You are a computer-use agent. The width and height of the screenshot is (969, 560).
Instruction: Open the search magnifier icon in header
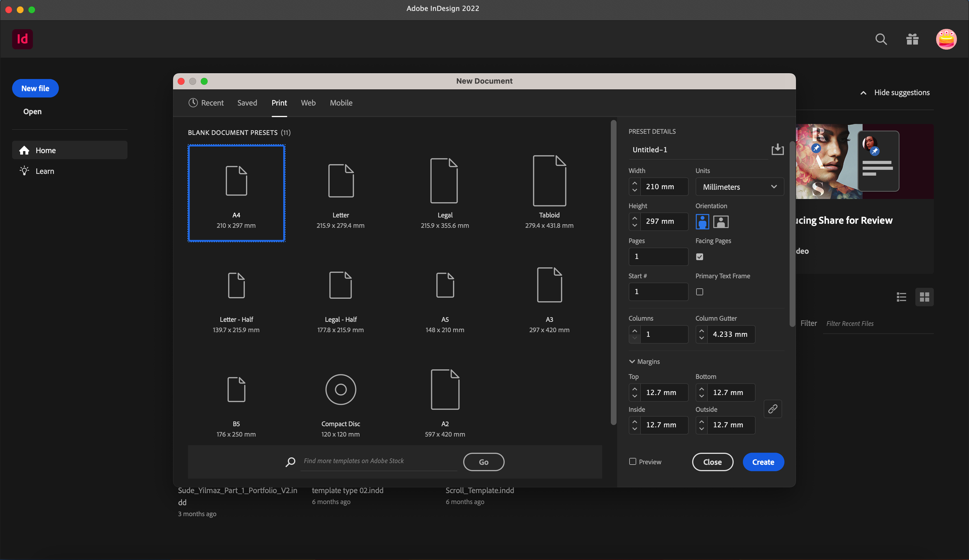point(881,39)
